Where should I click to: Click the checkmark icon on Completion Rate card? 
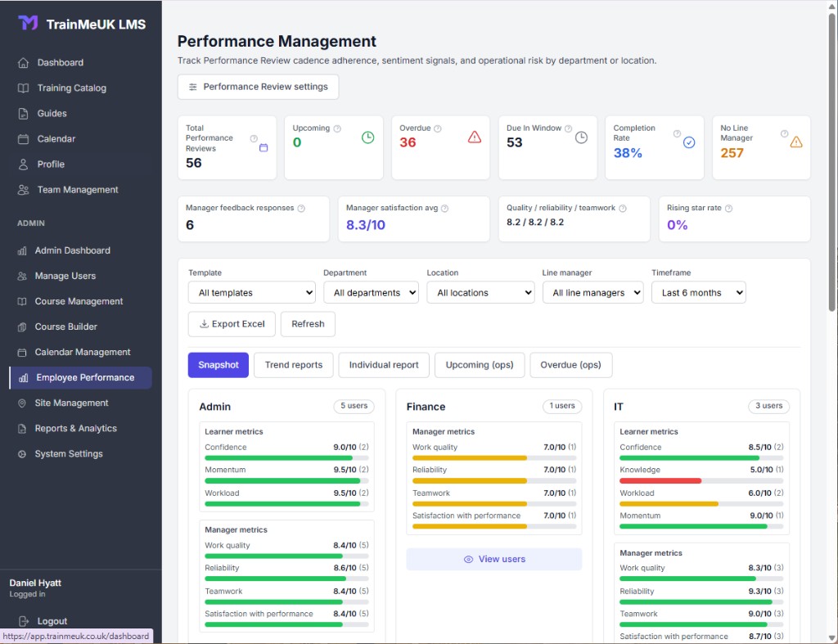[x=689, y=142]
